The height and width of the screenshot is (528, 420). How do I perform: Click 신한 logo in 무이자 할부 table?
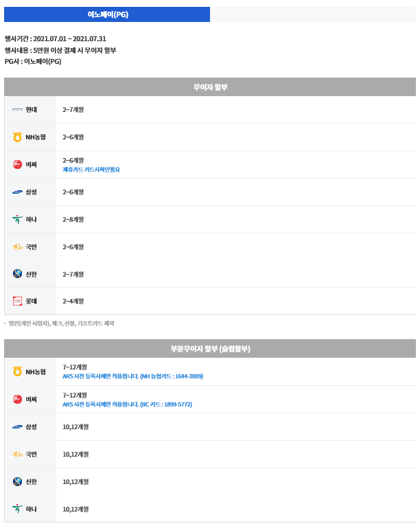[x=18, y=274]
